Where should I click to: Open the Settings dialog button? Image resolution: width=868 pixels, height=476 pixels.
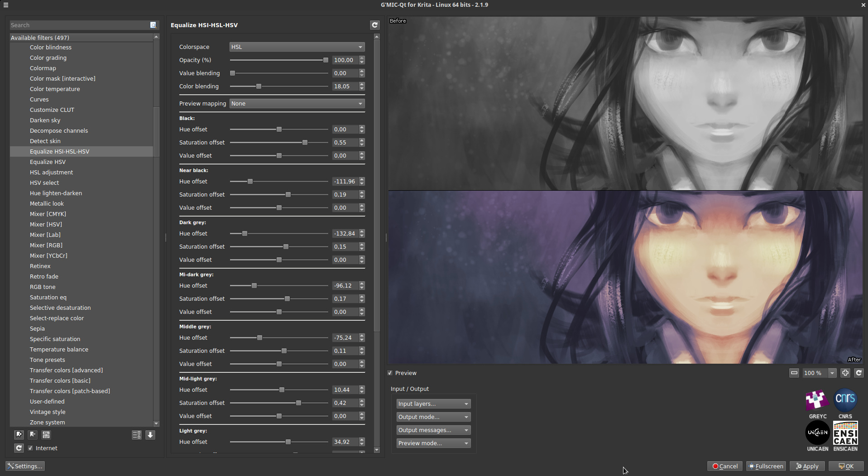pyautogui.click(x=25, y=466)
